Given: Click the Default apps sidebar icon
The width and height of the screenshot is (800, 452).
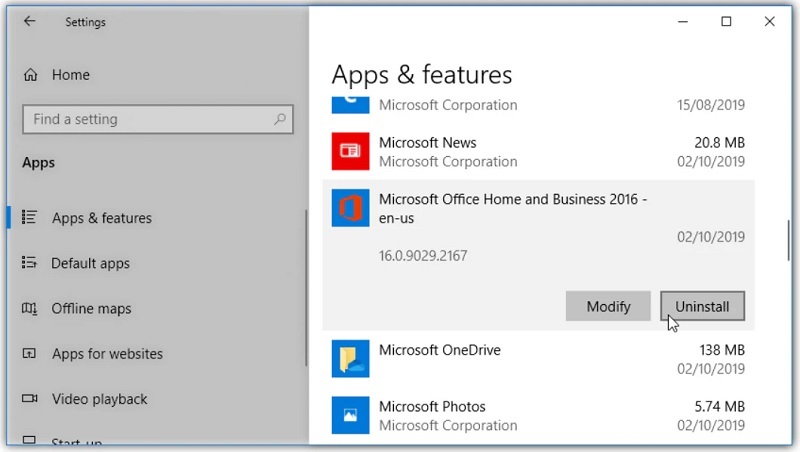Looking at the screenshot, I should (29, 263).
